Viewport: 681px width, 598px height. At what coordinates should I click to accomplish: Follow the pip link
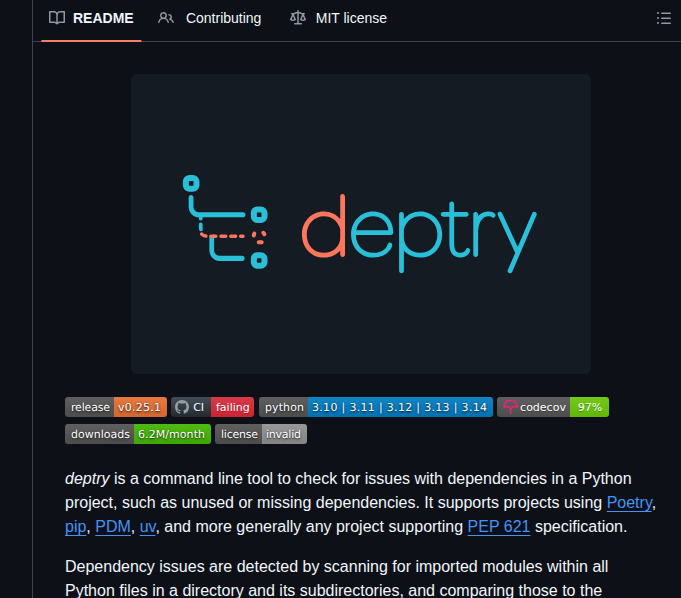[x=76, y=527]
